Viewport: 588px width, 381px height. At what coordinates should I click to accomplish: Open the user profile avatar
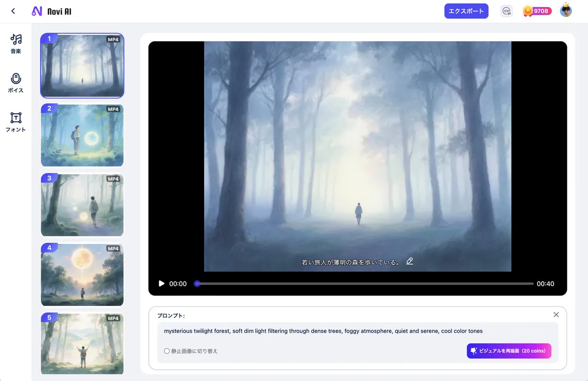[x=566, y=11]
